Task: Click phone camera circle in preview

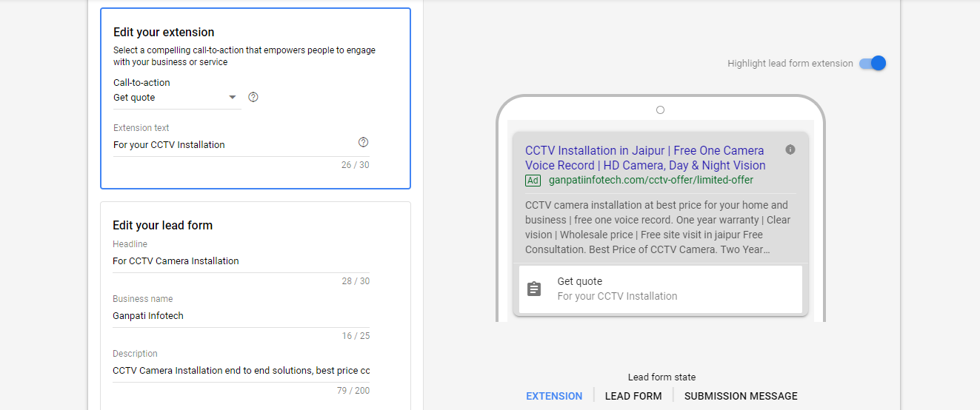Action: [660, 110]
